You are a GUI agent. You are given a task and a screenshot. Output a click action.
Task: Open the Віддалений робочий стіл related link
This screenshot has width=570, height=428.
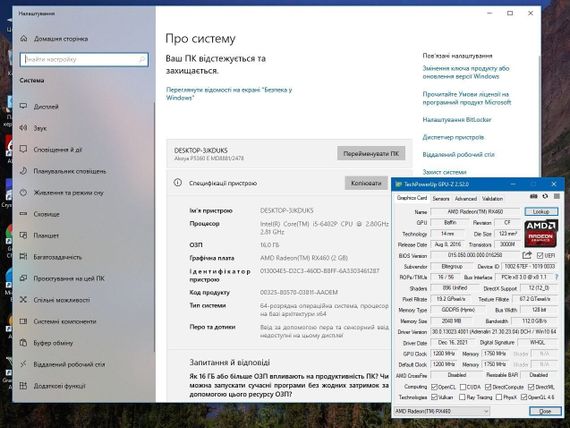pyautogui.click(x=458, y=155)
